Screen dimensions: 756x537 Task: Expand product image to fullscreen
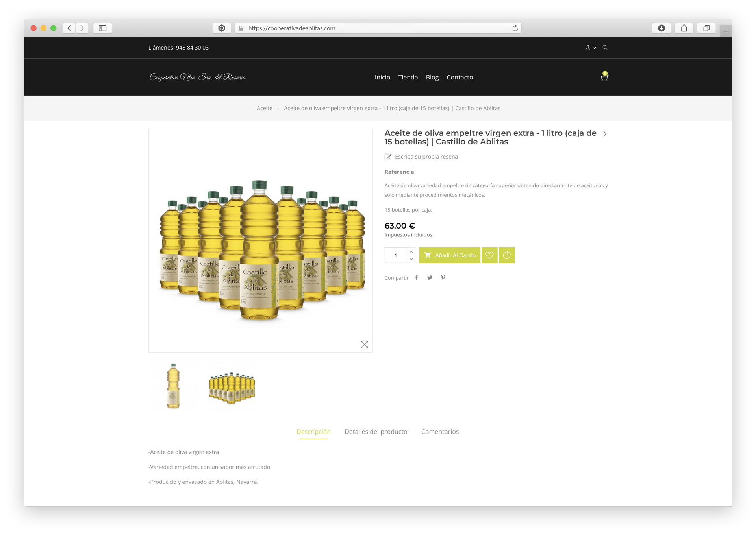(x=365, y=345)
